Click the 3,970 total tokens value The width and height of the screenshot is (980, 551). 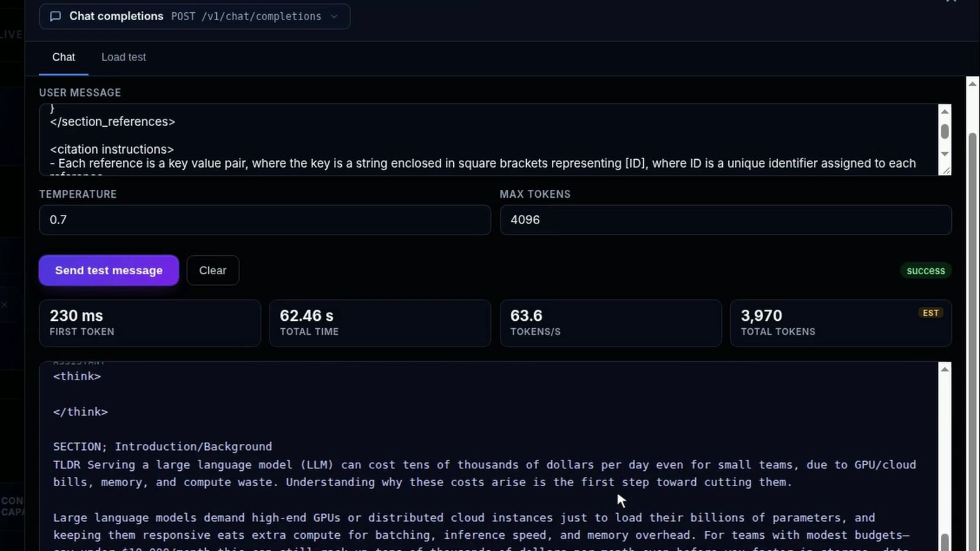coord(761,315)
